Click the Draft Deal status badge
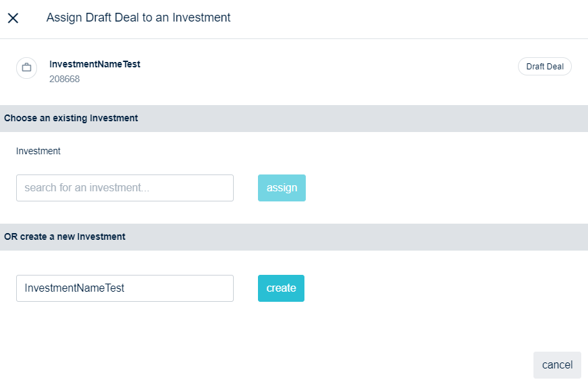Viewport: 588px width, 386px height. click(544, 67)
